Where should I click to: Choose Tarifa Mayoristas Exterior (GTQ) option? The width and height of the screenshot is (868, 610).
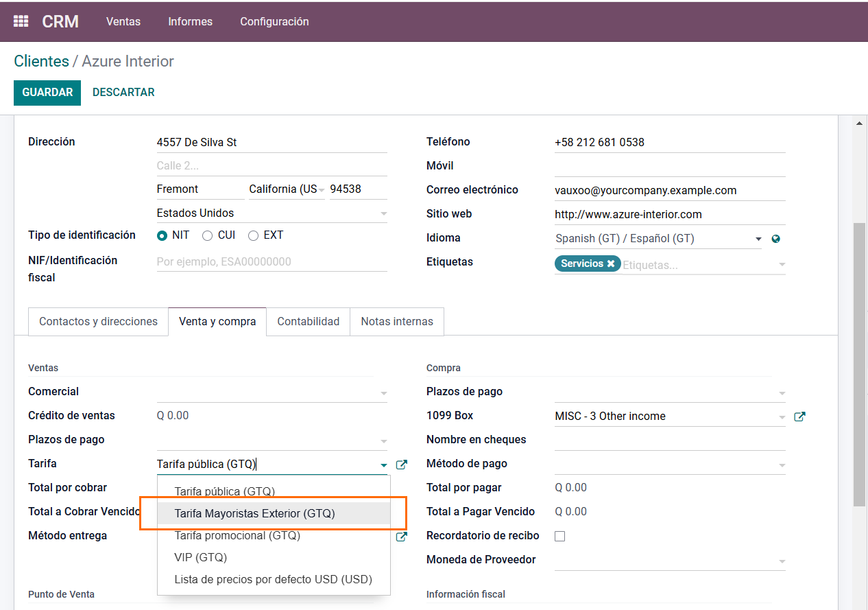click(x=255, y=513)
